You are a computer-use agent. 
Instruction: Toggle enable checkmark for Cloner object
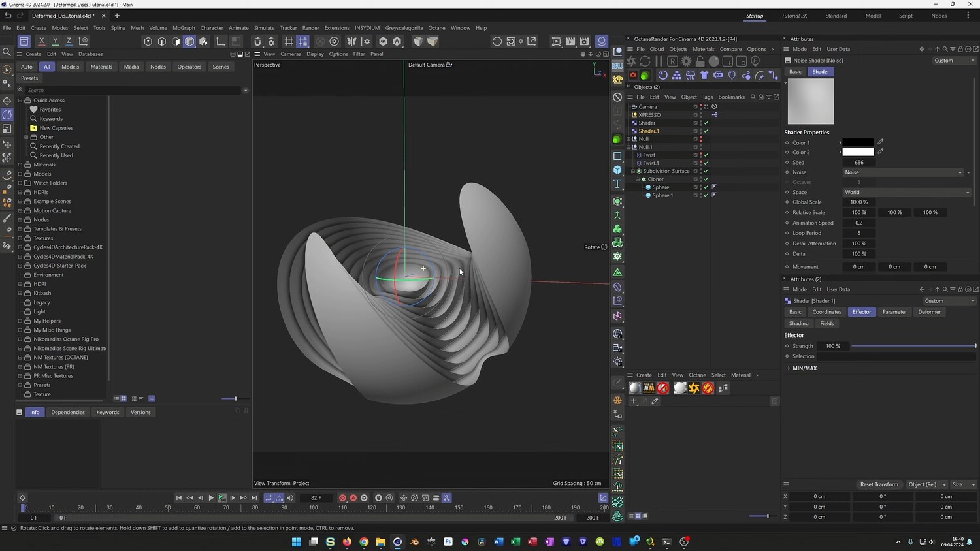coord(706,179)
